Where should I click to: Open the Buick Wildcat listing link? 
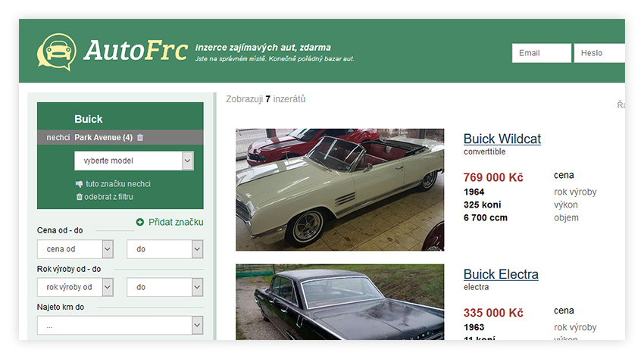click(x=502, y=139)
